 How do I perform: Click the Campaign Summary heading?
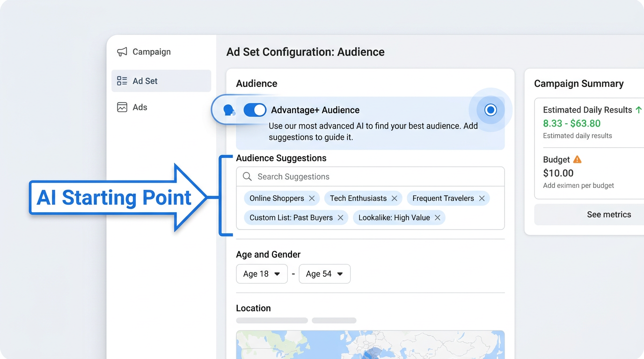579,84
